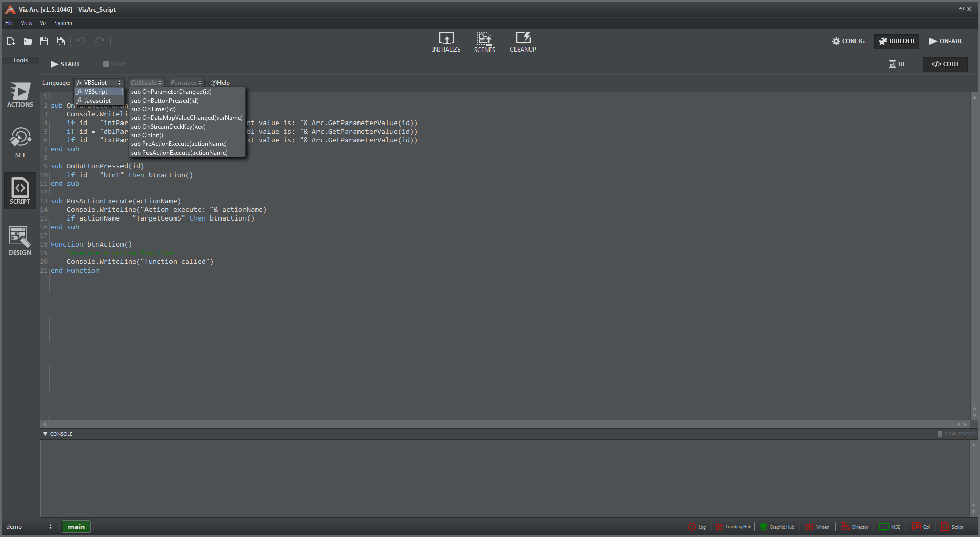Insert sub PosActionExecute(actionName) callback
The height and width of the screenshot is (537, 980).
point(187,153)
